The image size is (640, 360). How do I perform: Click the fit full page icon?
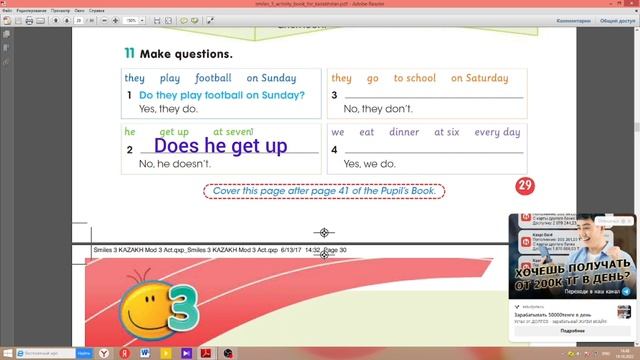coord(168,20)
